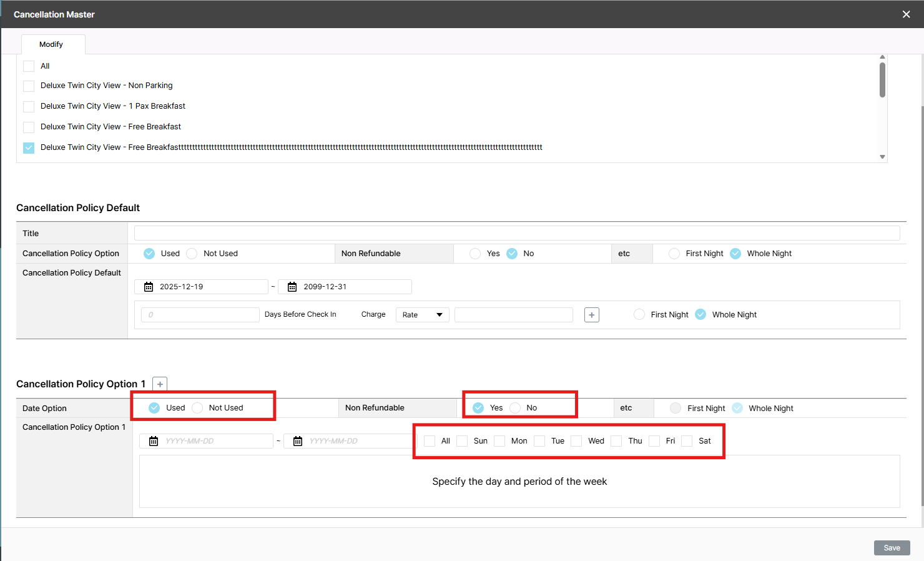Add new Cancellation Policy Option with plus
Viewport: 924px width, 561px height.
(x=160, y=384)
